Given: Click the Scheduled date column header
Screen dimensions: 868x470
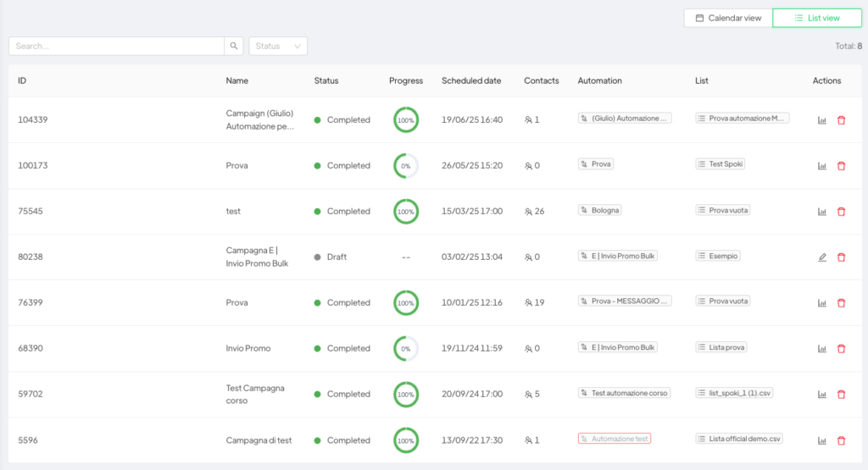Looking at the screenshot, I should (470, 80).
